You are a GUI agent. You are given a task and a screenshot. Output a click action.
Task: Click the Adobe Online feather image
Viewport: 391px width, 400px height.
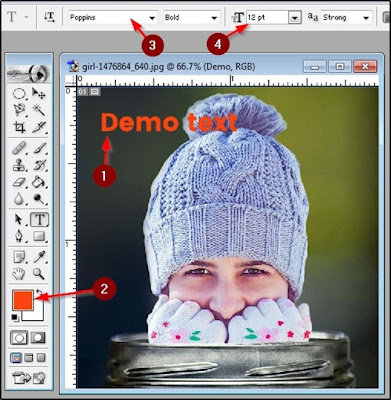[29, 73]
